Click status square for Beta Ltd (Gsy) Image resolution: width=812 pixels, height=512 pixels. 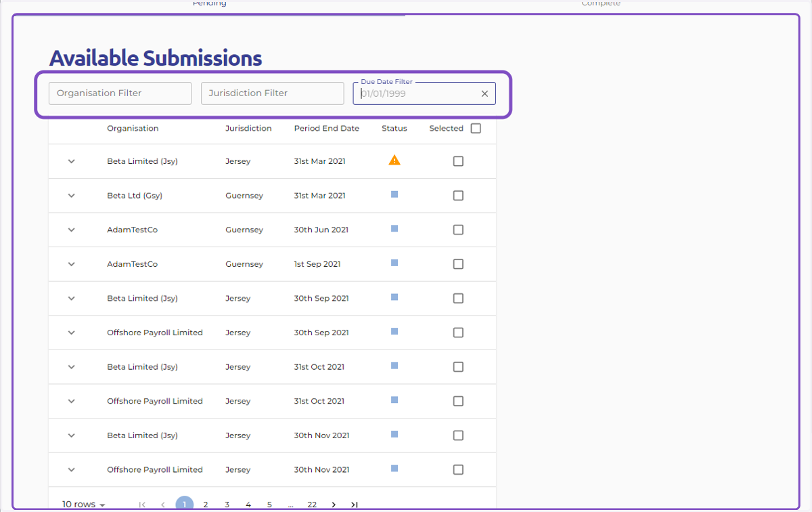point(394,194)
